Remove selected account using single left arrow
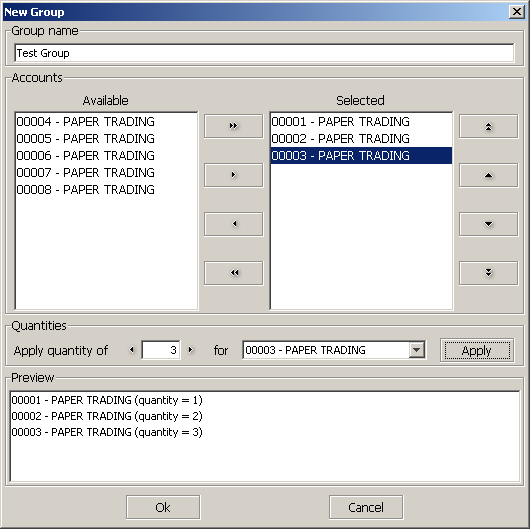Screen dimensions: 530x529 (x=233, y=224)
